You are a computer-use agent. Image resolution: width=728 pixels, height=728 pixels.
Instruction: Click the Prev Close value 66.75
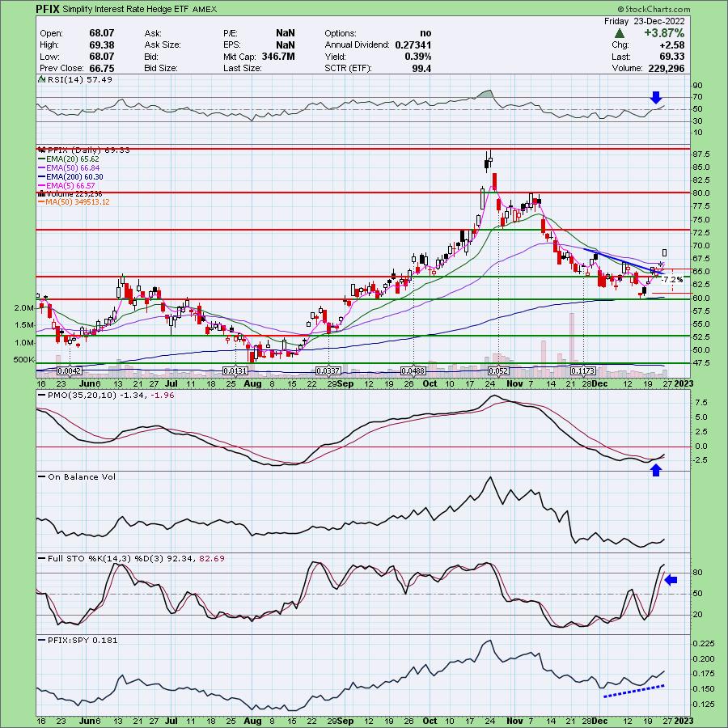tap(102, 68)
